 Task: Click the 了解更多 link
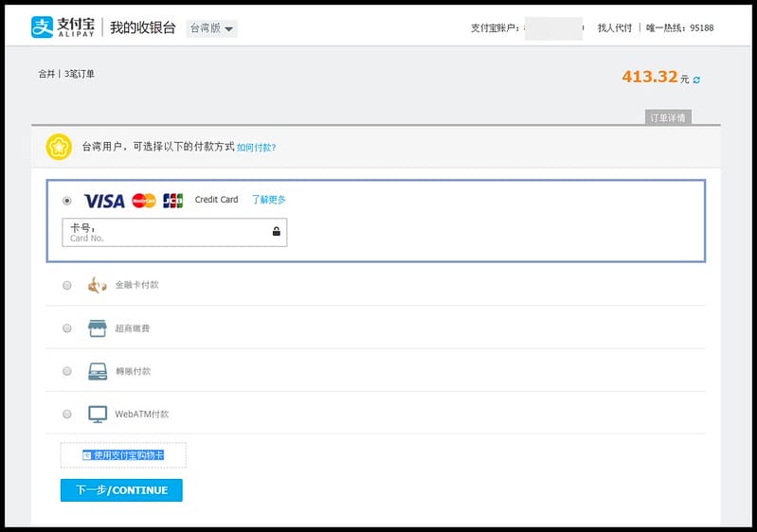[268, 200]
